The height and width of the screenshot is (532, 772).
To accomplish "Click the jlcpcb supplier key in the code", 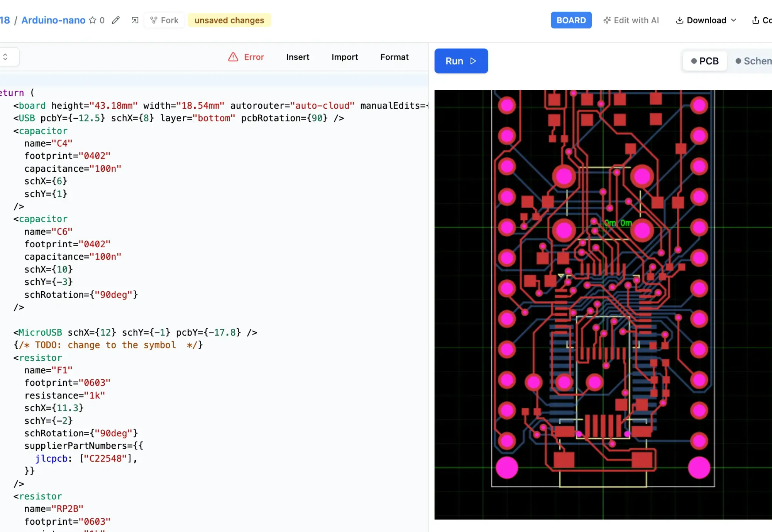I will pos(51,458).
